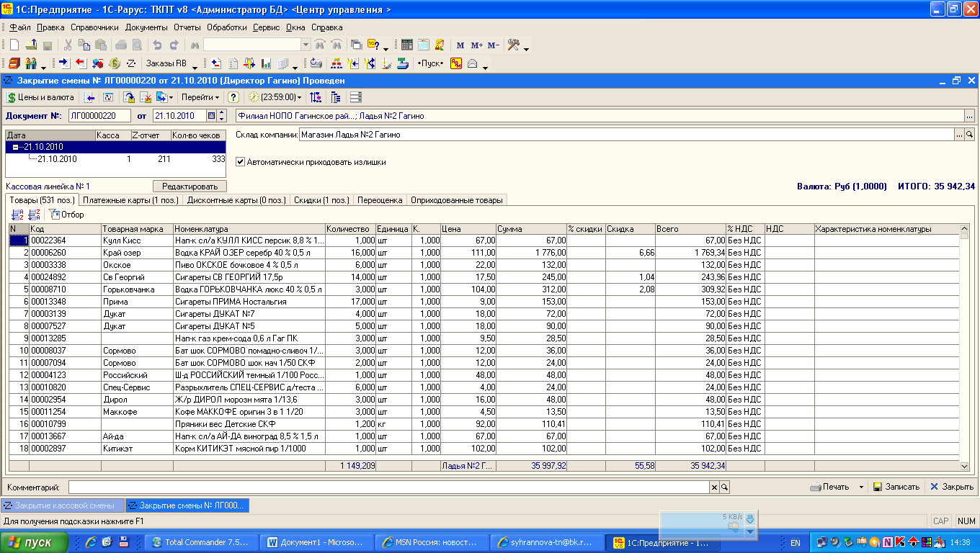Click the 'Комментарий' input field

click(388, 487)
